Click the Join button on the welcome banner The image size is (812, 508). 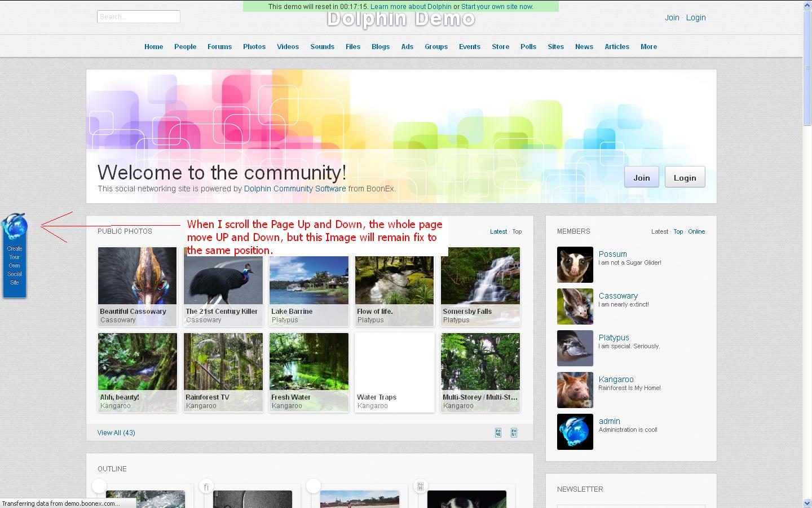[x=641, y=178]
